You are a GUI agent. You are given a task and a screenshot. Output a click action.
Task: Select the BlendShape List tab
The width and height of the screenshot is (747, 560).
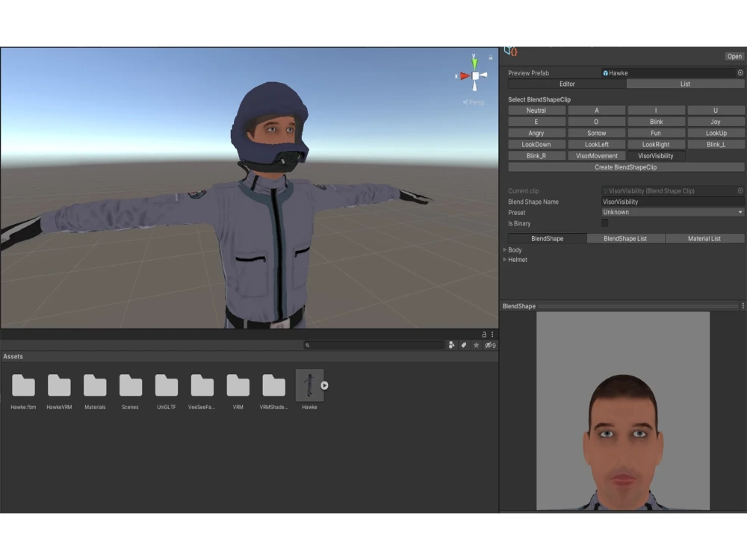[625, 239]
